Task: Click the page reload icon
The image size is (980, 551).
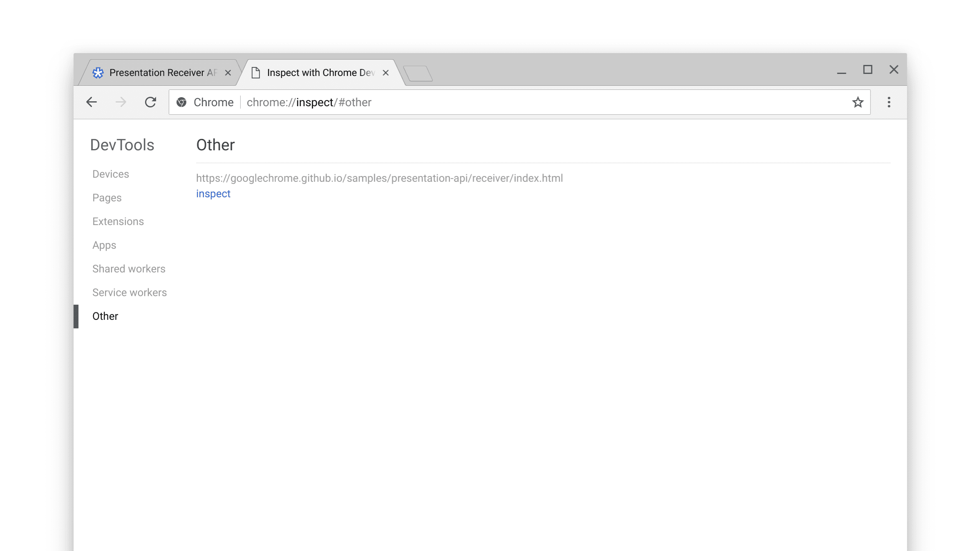Action: (x=150, y=102)
